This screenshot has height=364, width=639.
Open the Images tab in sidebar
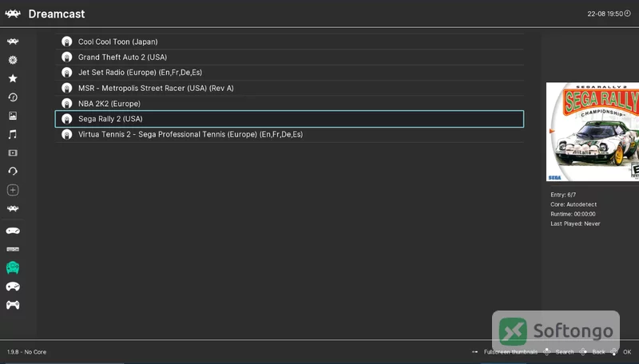point(13,116)
